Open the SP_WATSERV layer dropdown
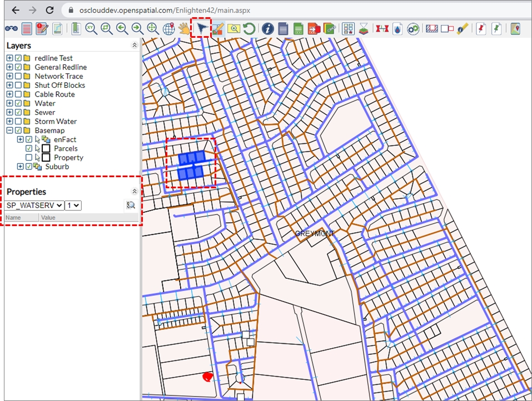This screenshot has width=532, height=401. coord(34,205)
